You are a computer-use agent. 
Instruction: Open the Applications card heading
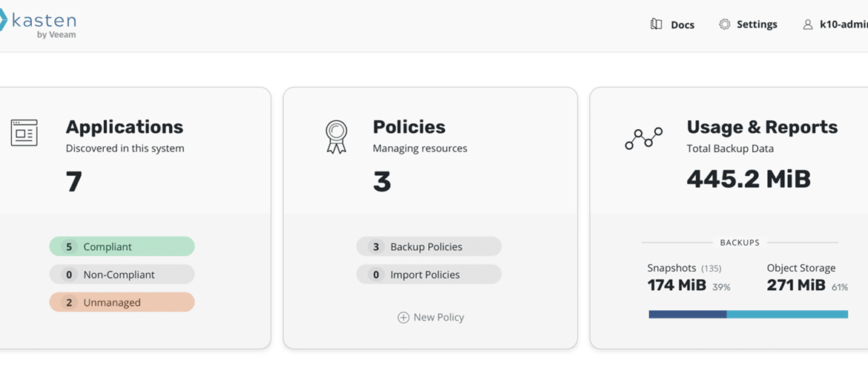(125, 127)
